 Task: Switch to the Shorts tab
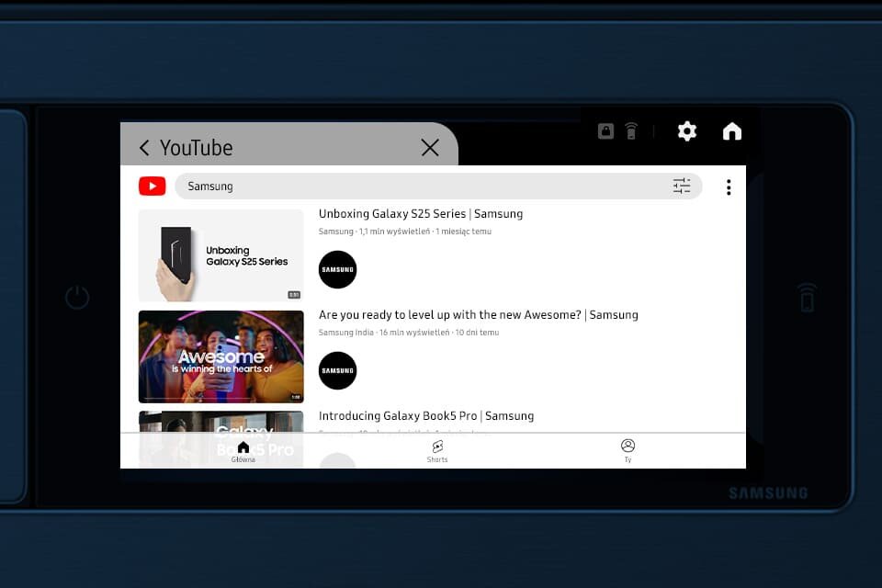(437, 450)
